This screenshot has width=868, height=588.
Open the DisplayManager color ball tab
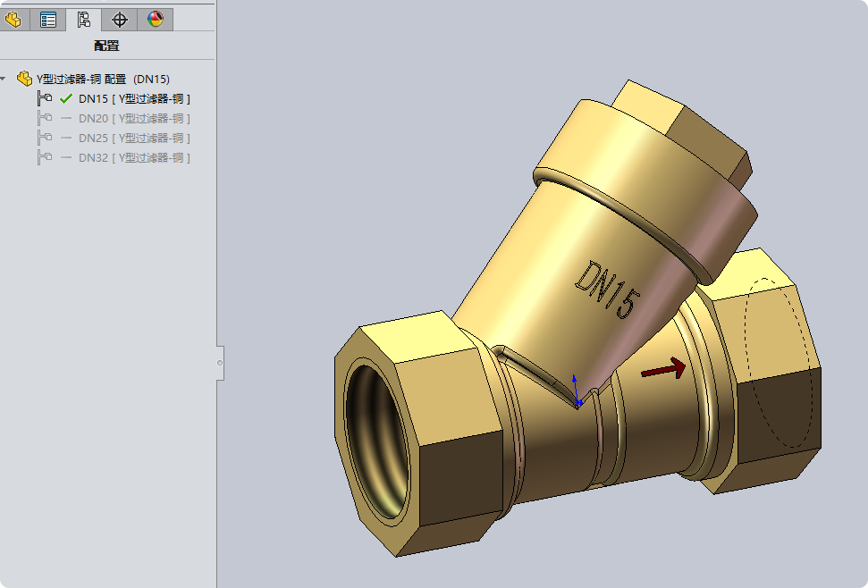coord(156,20)
